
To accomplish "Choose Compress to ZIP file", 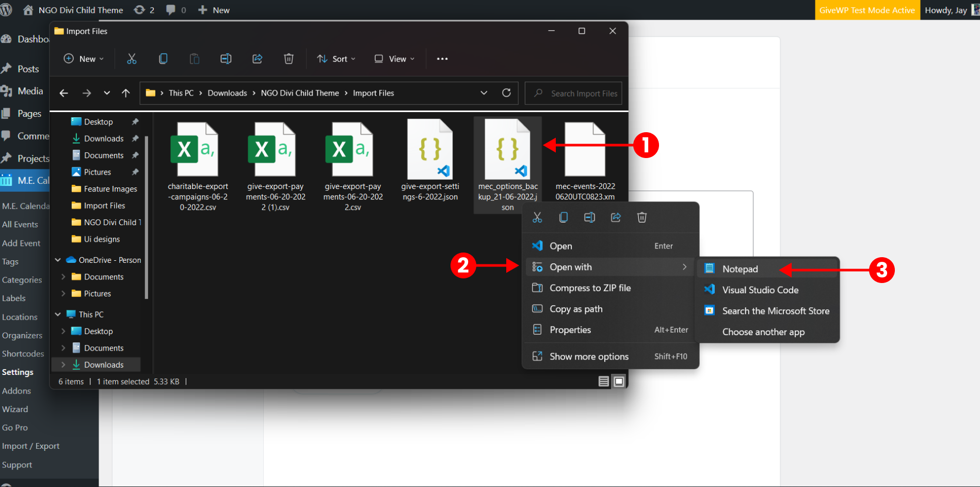I will [x=611, y=288].
